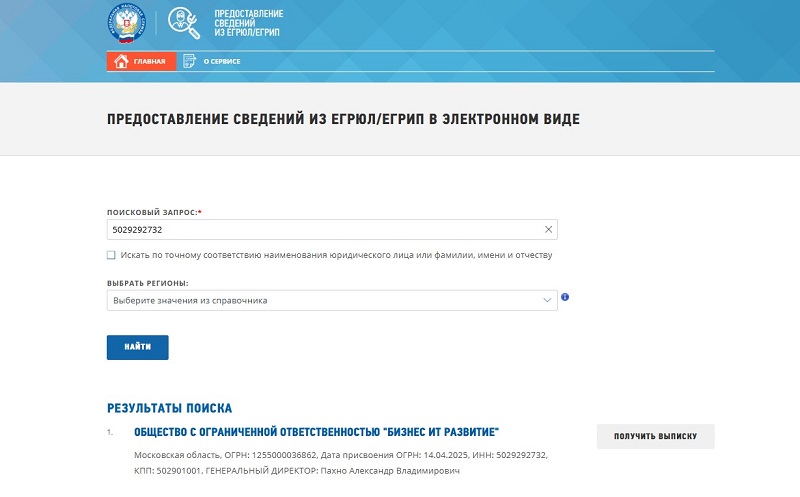
Task: Click the header title 'Предоставление сведений из ЕГРЮЛ/ЕГРИП'
Action: click(249, 21)
